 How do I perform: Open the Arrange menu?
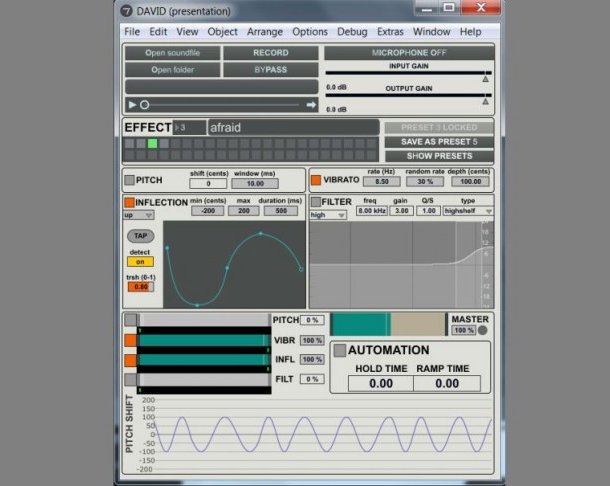pyautogui.click(x=265, y=32)
